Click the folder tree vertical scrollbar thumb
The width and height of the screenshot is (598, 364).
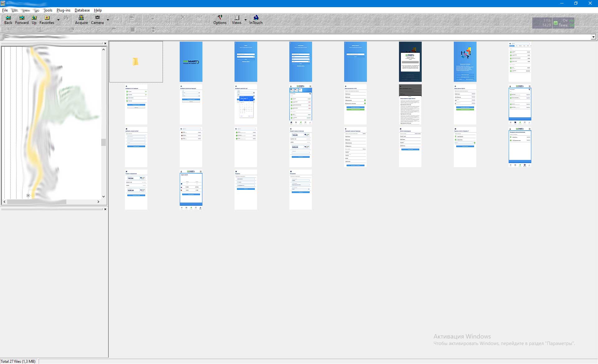tap(104, 142)
